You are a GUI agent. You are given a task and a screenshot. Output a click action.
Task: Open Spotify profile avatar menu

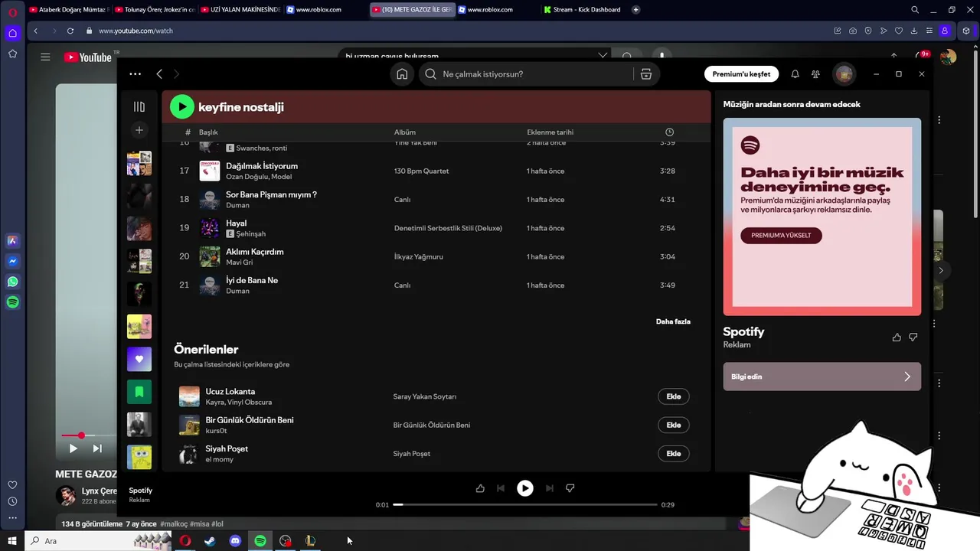[844, 74]
